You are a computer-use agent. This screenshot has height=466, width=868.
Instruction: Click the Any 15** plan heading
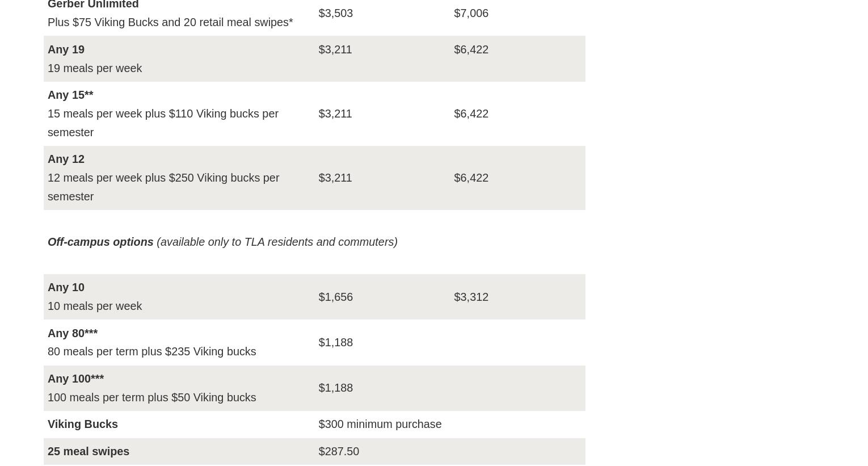70,95
